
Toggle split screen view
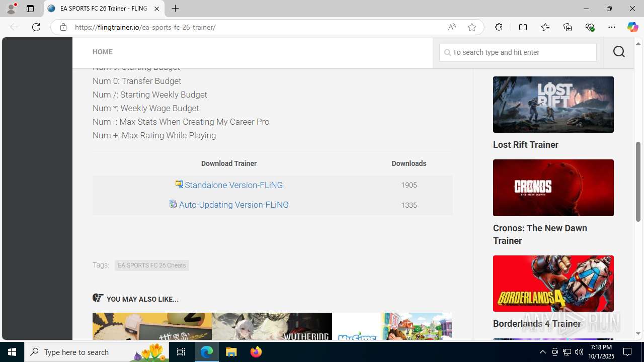pos(523,27)
